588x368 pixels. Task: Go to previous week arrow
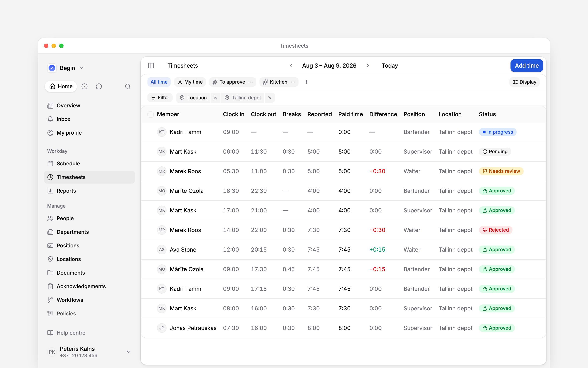(291, 65)
